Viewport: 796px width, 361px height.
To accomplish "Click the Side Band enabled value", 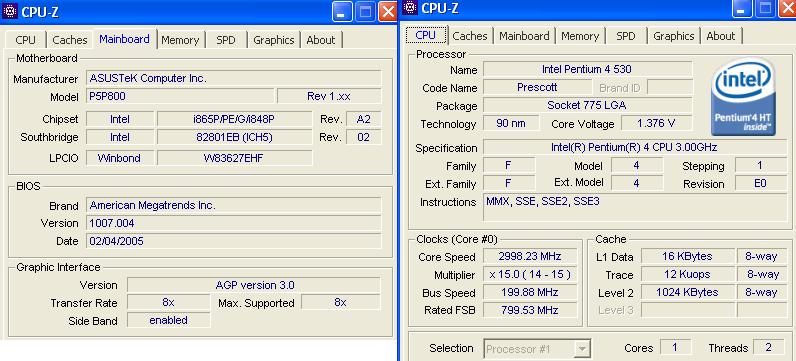I will pyautogui.click(x=169, y=320).
